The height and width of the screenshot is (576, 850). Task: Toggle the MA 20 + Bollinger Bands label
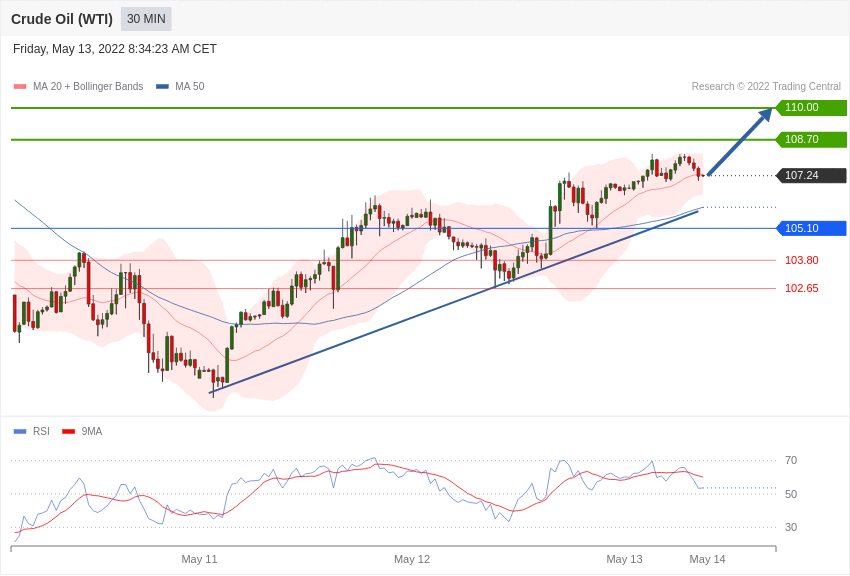pos(88,87)
